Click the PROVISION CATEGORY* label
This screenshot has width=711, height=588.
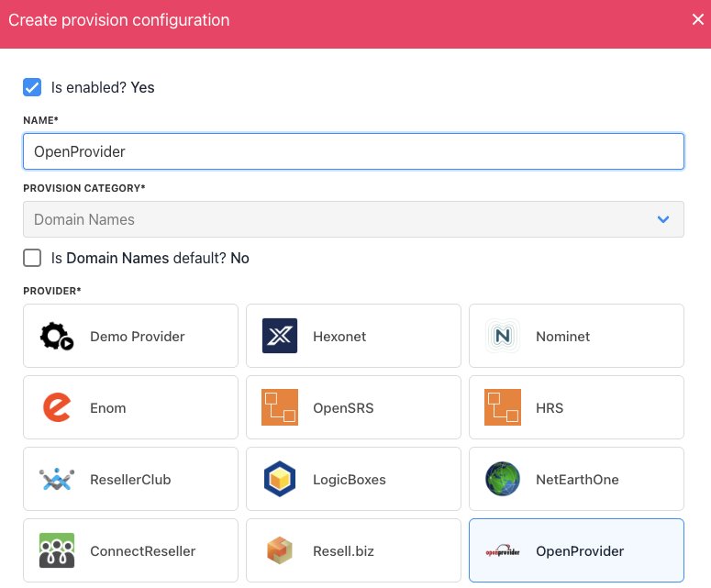[x=84, y=188]
